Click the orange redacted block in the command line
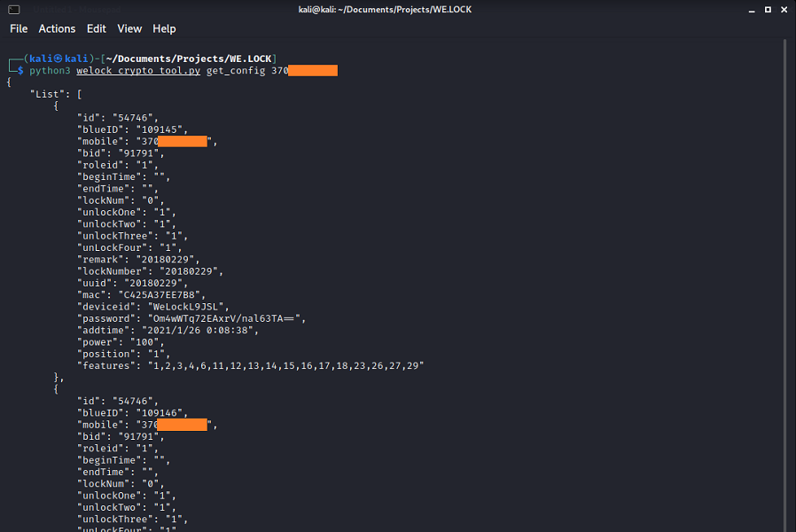 312,70
